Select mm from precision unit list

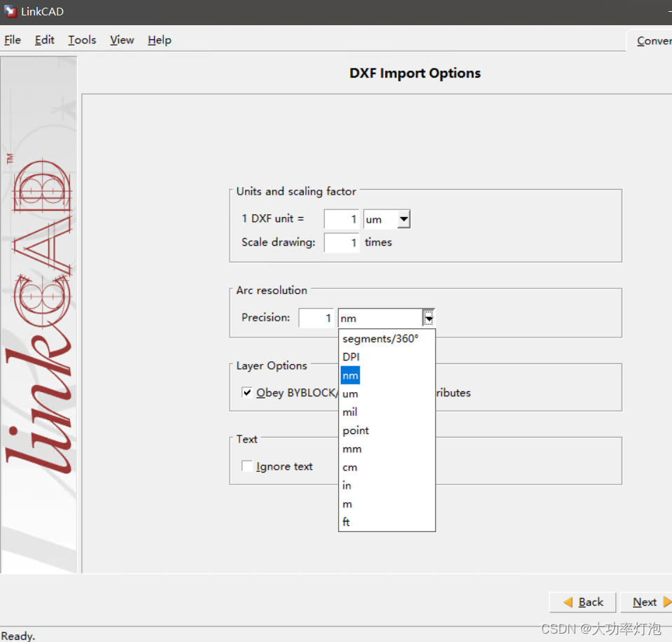coord(386,449)
